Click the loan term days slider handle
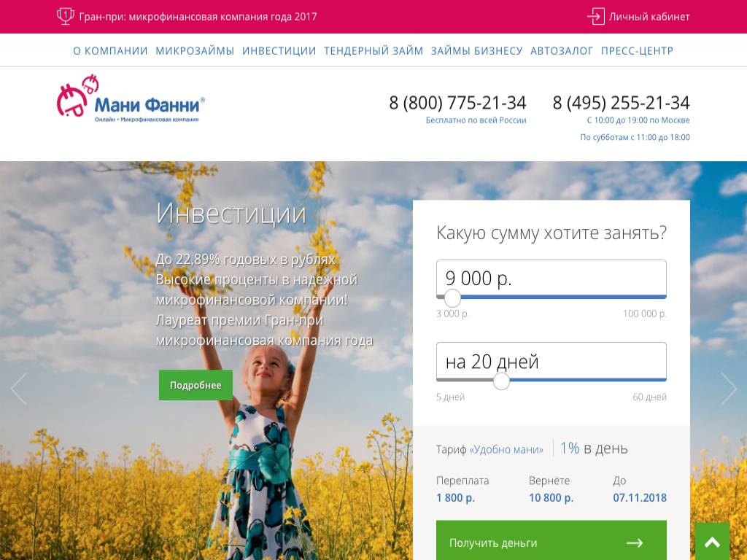This screenshot has height=560, width=747. click(501, 381)
